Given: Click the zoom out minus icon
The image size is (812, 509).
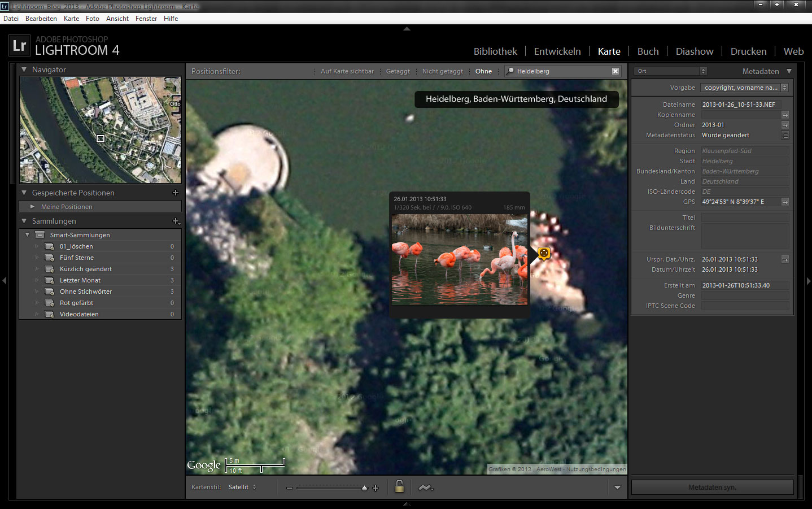Looking at the screenshot, I should (290, 488).
